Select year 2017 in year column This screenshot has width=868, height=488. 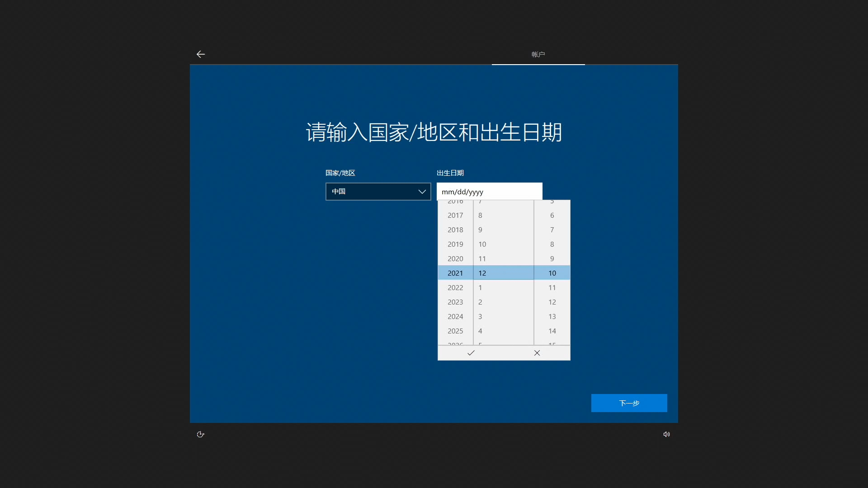pyautogui.click(x=455, y=215)
